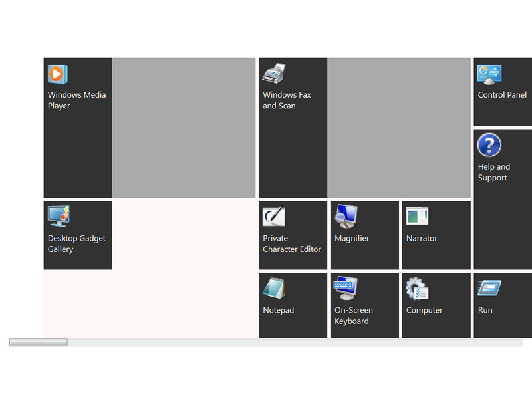The height and width of the screenshot is (399, 532).
Task: Click the Narrator window icon
Action: click(x=418, y=216)
